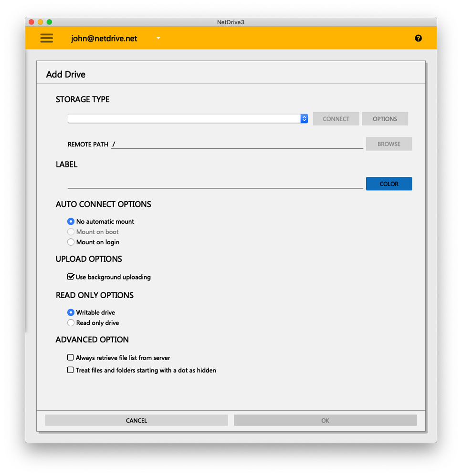This screenshot has height=476, width=462.
Task: Minimize the NetDrive3 window with yellow button
Action: click(x=41, y=22)
